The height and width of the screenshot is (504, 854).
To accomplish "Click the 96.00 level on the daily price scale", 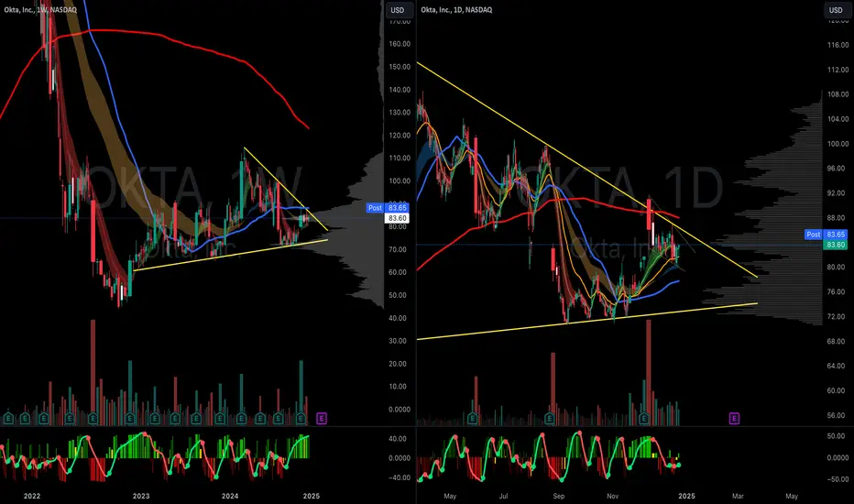I will [838, 169].
